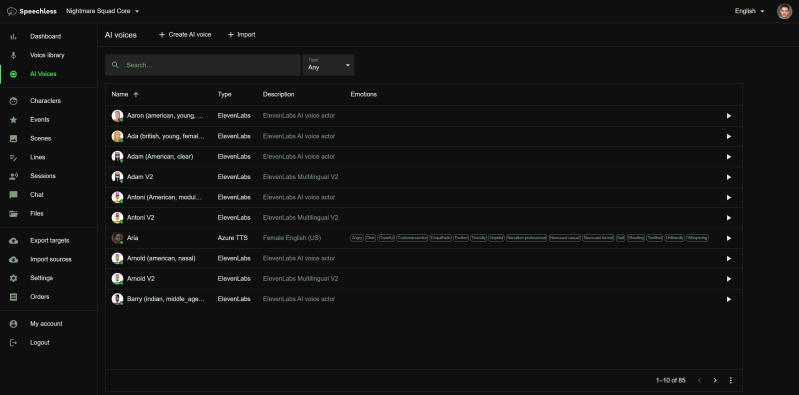This screenshot has height=395, width=799.
Task: Click the Whispering emotion tag
Action: (697, 238)
